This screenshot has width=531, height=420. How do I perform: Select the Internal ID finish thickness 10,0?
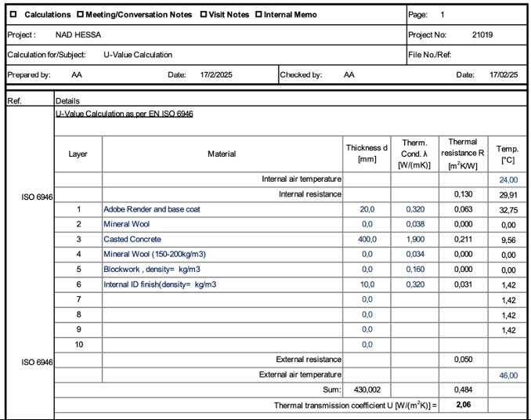coord(367,284)
